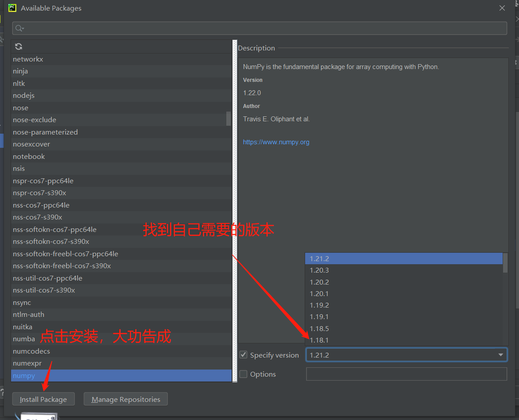Image resolution: width=519 pixels, height=420 pixels.
Task: Close the Available Packages dialog
Action: pos(502,8)
